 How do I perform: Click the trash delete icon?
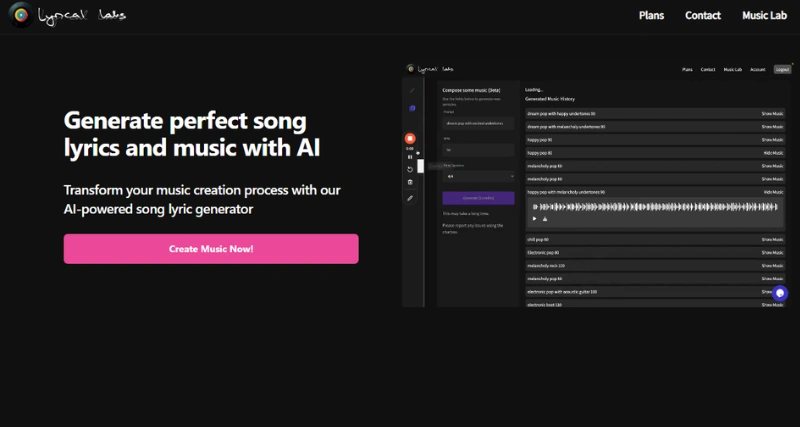pyautogui.click(x=410, y=182)
